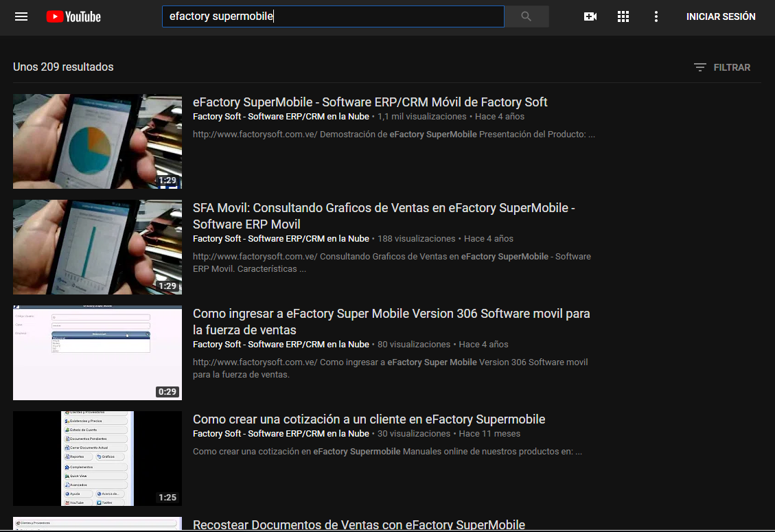The height and width of the screenshot is (532, 775).
Task: Play the bar chart phone thumbnail
Action: [x=97, y=247]
